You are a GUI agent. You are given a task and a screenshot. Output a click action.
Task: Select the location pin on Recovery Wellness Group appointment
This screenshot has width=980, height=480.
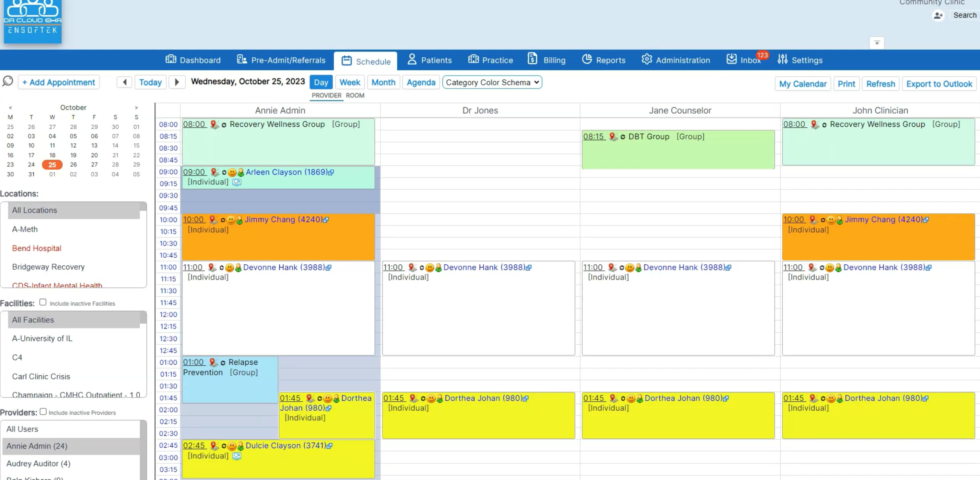[x=214, y=125]
